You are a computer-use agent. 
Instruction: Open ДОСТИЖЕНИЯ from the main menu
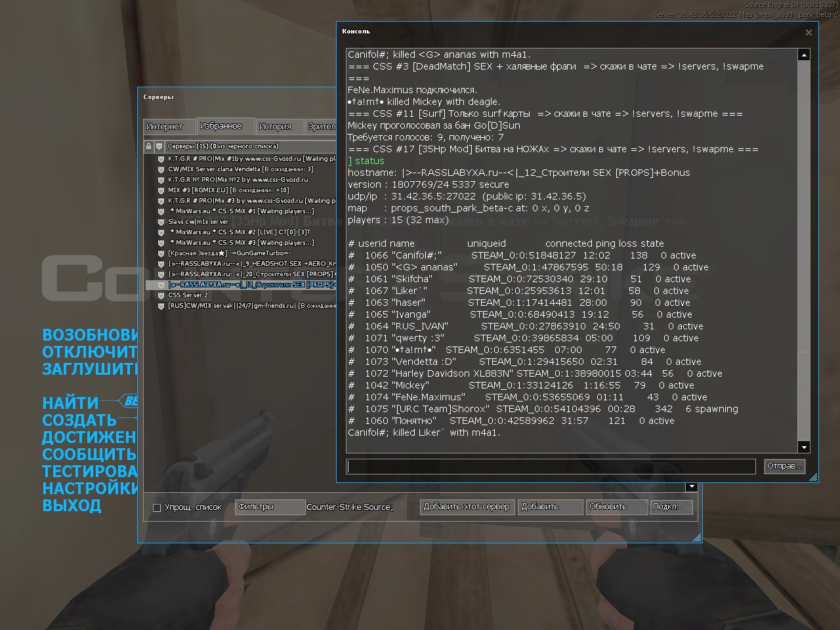tap(90, 438)
